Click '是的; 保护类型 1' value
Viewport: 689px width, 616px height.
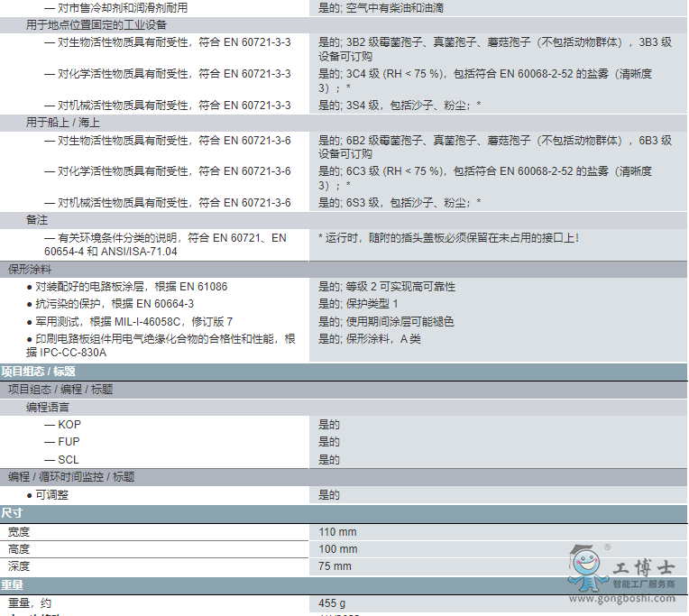point(358,304)
